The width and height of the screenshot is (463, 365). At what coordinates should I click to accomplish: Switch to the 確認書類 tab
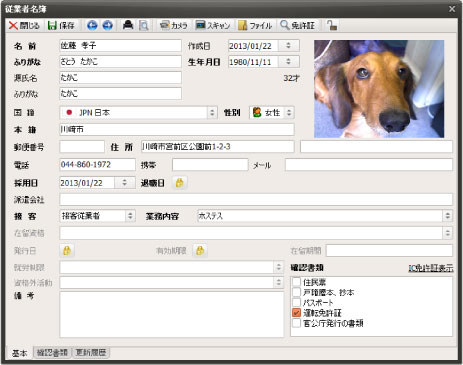pyautogui.click(x=52, y=352)
